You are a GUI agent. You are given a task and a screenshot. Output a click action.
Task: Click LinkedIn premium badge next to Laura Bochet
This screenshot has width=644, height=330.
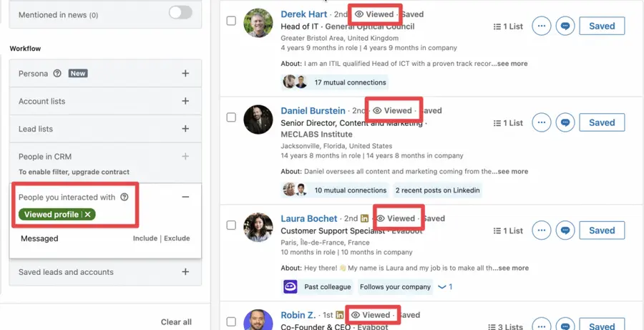coord(364,218)
